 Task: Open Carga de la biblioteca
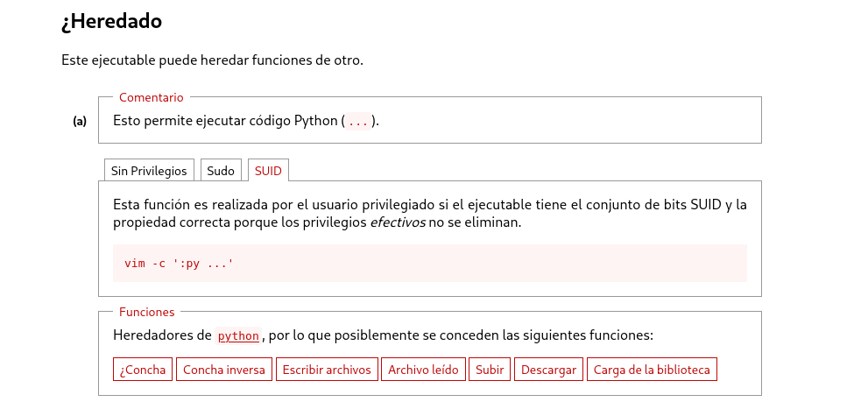tap(652, 370)
